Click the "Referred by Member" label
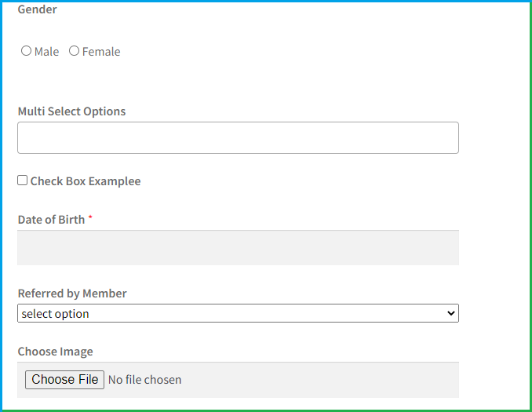Screen dimensions: 532x412 [72, 294]
